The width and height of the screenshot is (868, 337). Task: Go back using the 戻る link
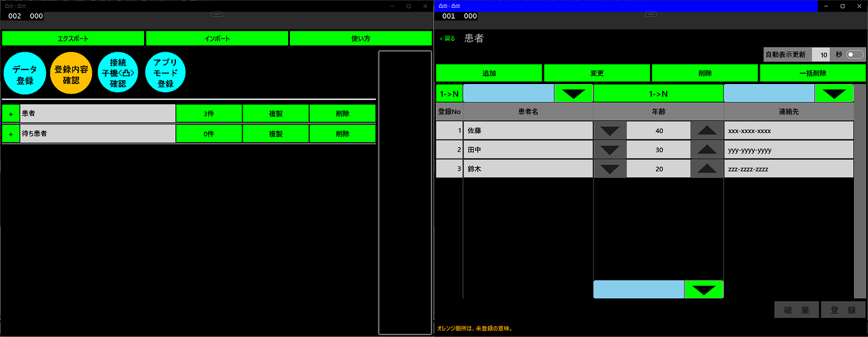[x=447, y=39]
